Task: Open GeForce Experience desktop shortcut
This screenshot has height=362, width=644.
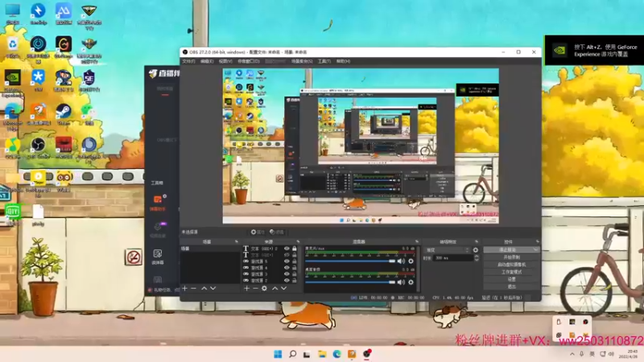Action: (x=12, y=82)
